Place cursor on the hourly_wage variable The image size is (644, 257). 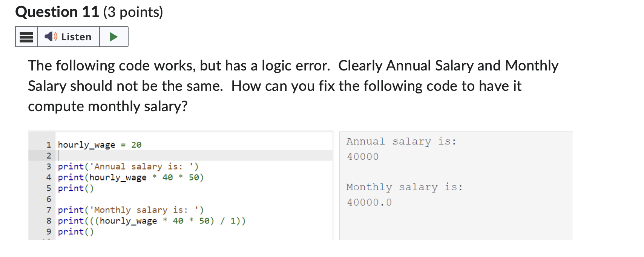coord(83,144)
